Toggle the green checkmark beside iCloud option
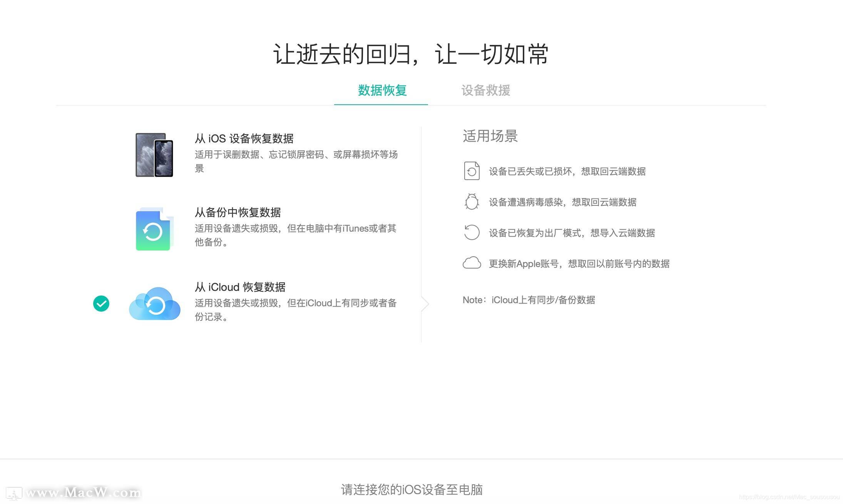The height and width of the screenshot is (504, 843). click(x=101, y=304)
